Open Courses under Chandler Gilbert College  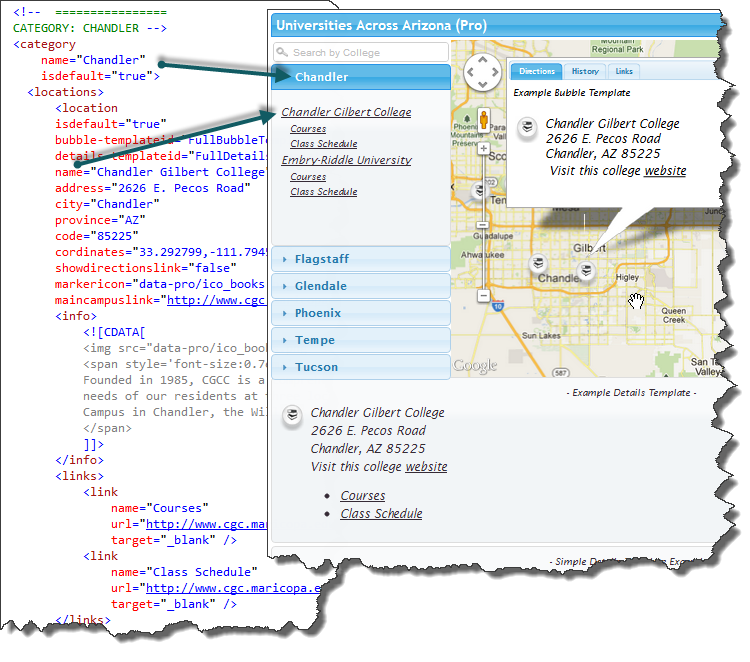pos(308,129)
